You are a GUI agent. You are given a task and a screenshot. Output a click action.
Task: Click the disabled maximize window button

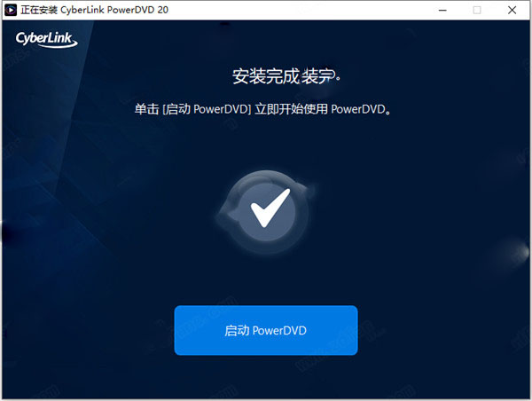[477, 10]
